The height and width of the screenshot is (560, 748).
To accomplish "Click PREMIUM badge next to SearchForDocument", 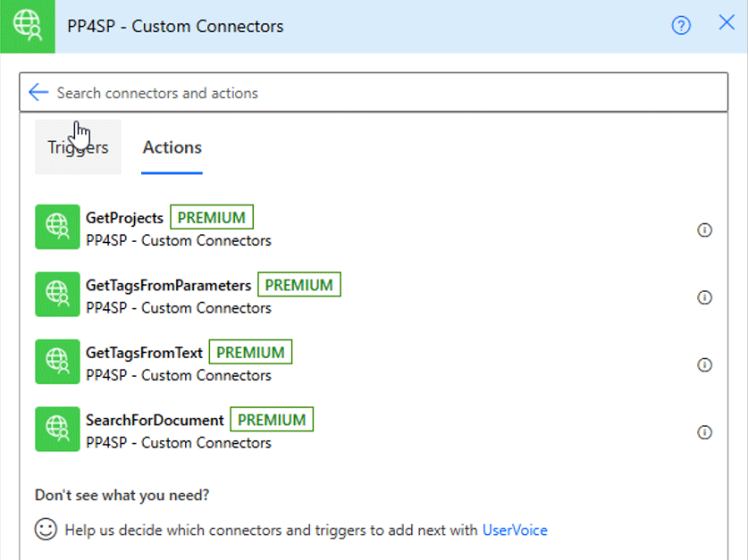I will pos(272,420).
